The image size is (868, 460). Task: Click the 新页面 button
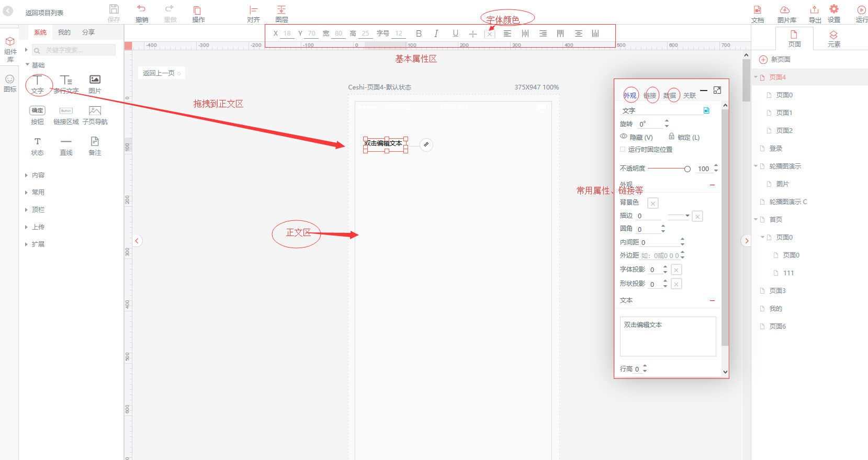tap(775, 60)
